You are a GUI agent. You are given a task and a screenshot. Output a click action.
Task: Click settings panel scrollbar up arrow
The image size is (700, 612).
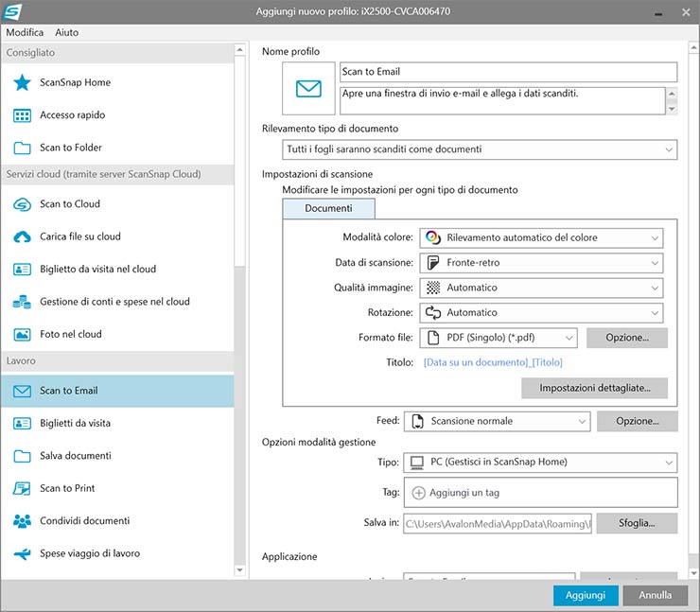pyautogui.click(x=693, y=47)
